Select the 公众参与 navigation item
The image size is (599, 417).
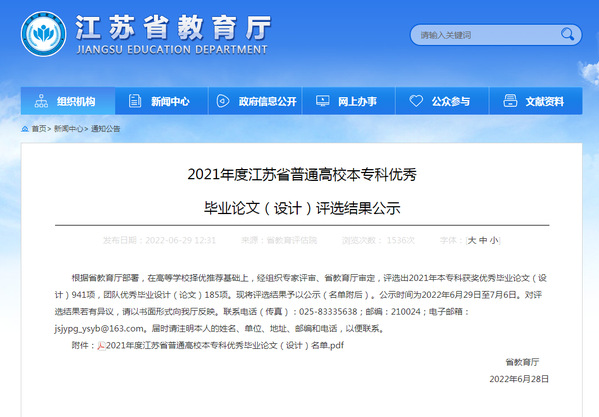pyautogui.click(x=442, y=101)
